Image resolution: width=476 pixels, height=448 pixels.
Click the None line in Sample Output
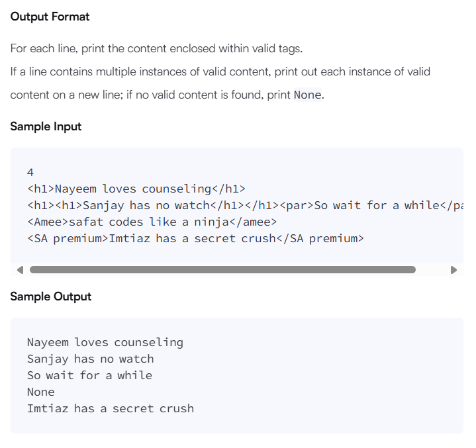pyautogui.click(x=40, y=392)
